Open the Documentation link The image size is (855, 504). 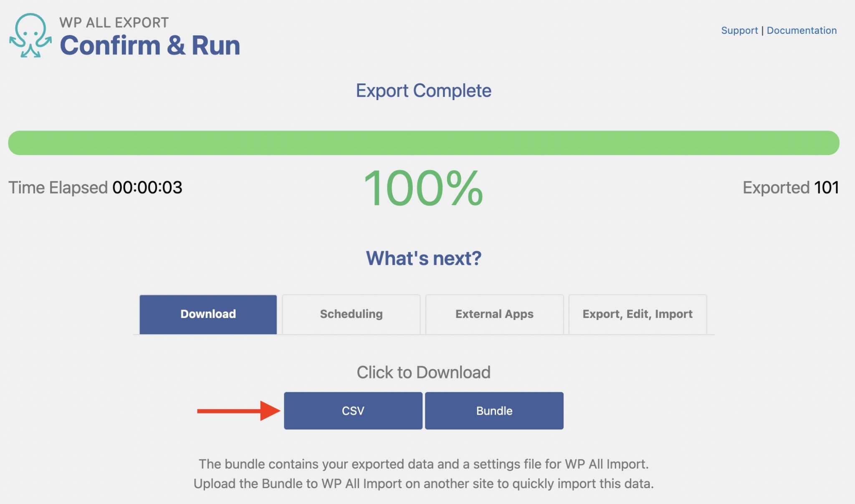click(800, 30)
